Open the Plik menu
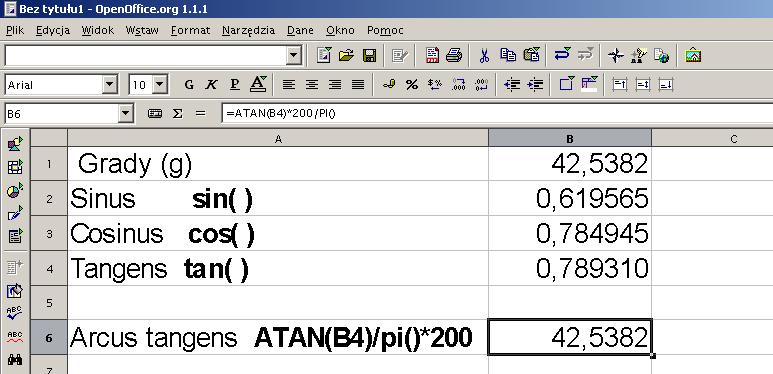 pos(15,31)
